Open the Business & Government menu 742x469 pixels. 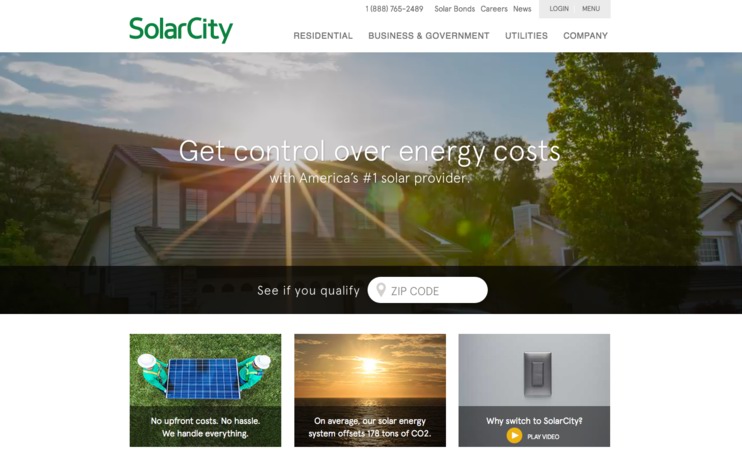coord(429,36)
